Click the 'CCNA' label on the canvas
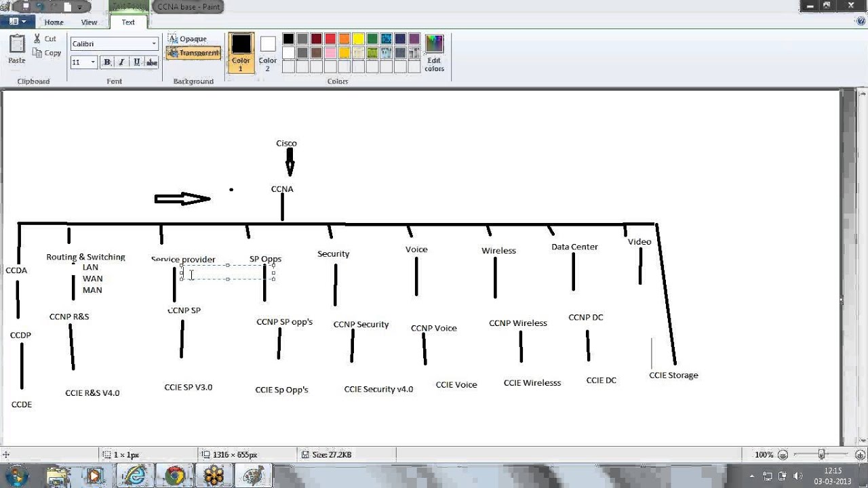Image resolution: width=868 pixels, height=488 pixels. coord(282,189)
